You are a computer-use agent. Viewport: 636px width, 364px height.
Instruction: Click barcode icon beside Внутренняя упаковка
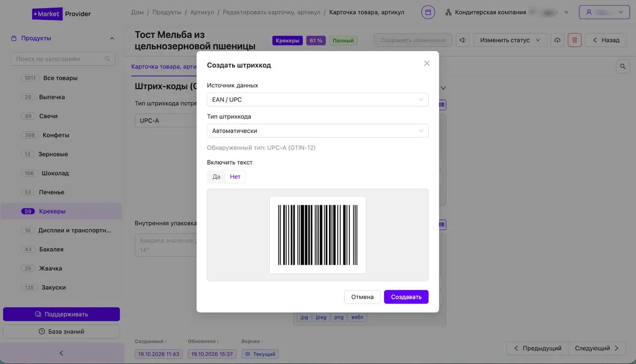click(442, 225)
